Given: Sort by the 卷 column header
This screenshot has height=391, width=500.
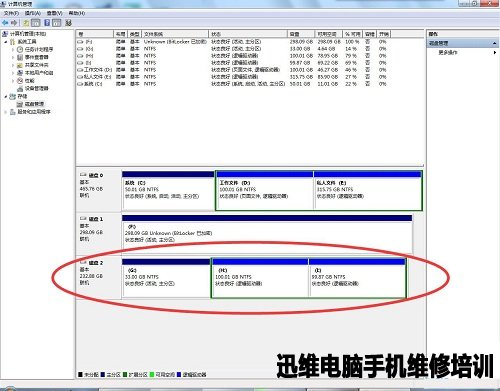Looking at the screenshot, I should (x=95, y=34).
